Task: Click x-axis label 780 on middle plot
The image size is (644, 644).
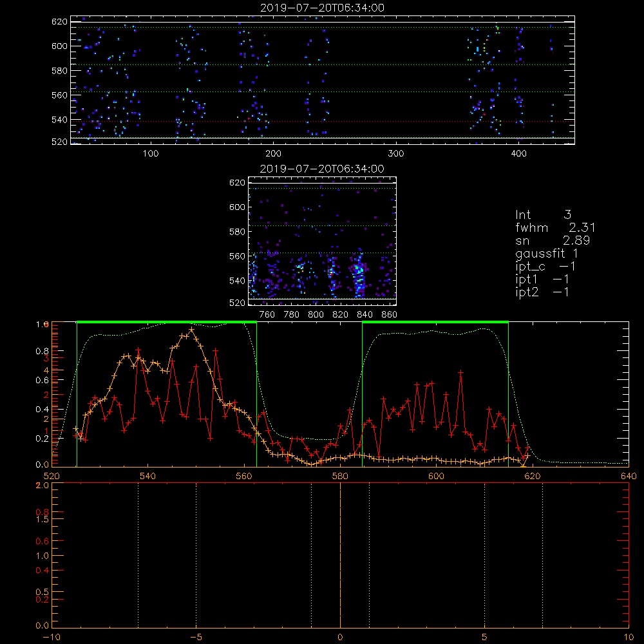Action: pos(292,315)
